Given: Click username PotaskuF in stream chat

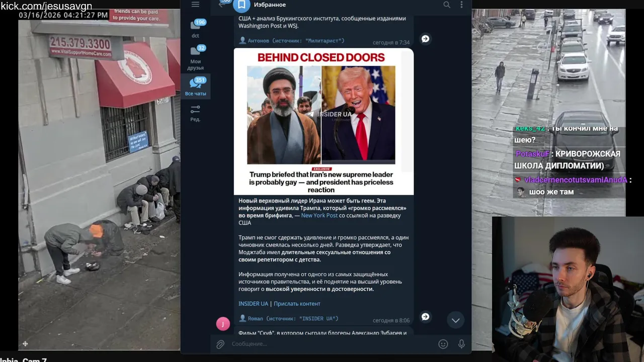Looking at the screenshot, I should click(532, 154).
